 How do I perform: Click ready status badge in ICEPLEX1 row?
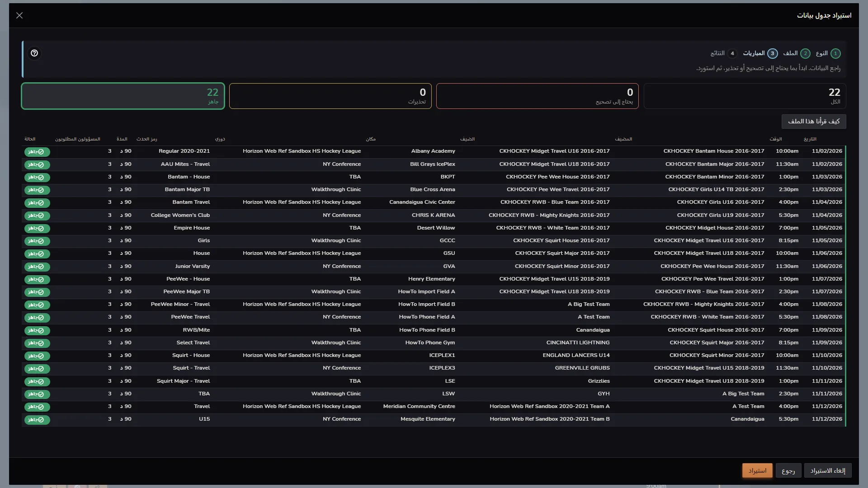37,356
